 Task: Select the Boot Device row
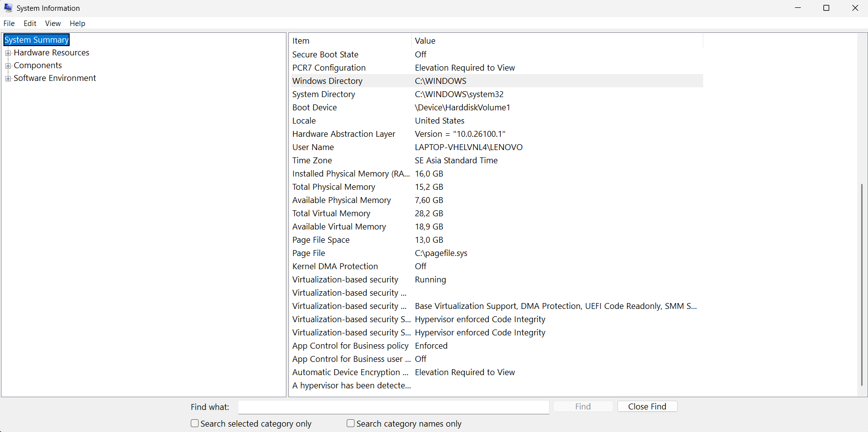tap(496, 107)
